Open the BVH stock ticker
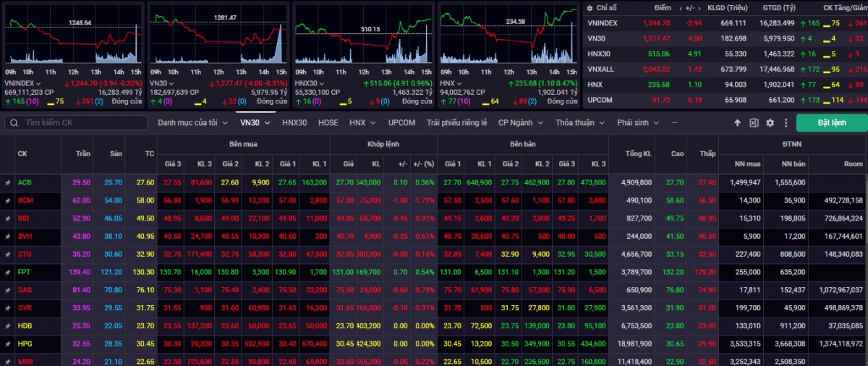 (x=25, y=236)
